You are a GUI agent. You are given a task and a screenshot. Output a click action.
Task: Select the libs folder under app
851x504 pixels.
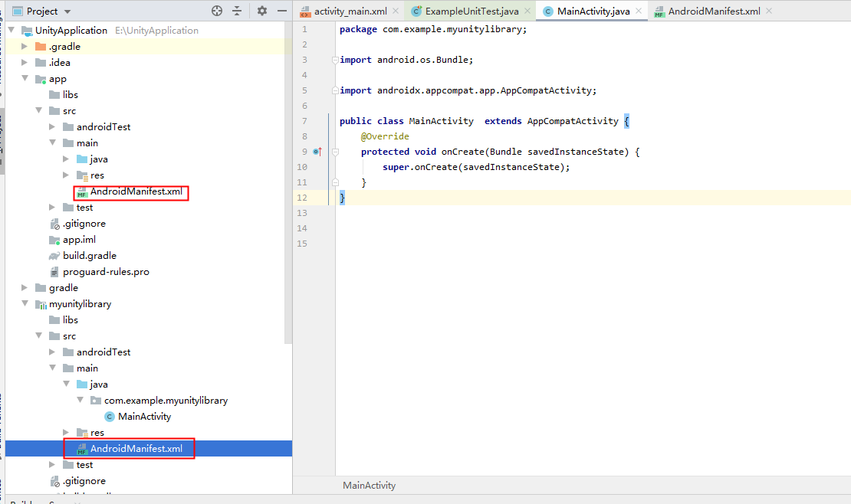coord(64,94)
